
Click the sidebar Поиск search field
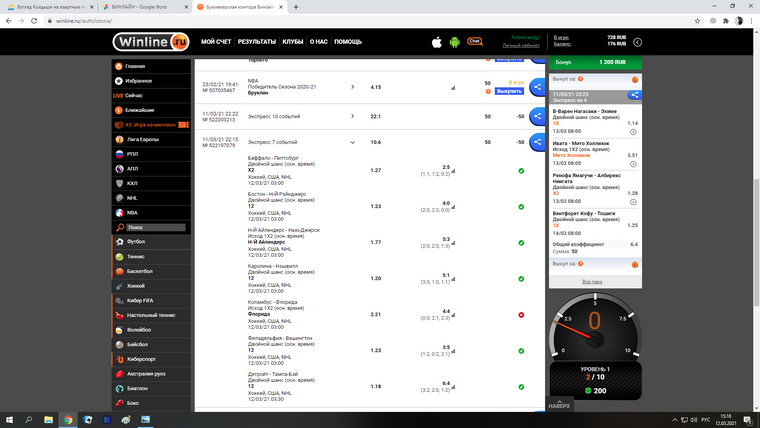click(156, 227)
